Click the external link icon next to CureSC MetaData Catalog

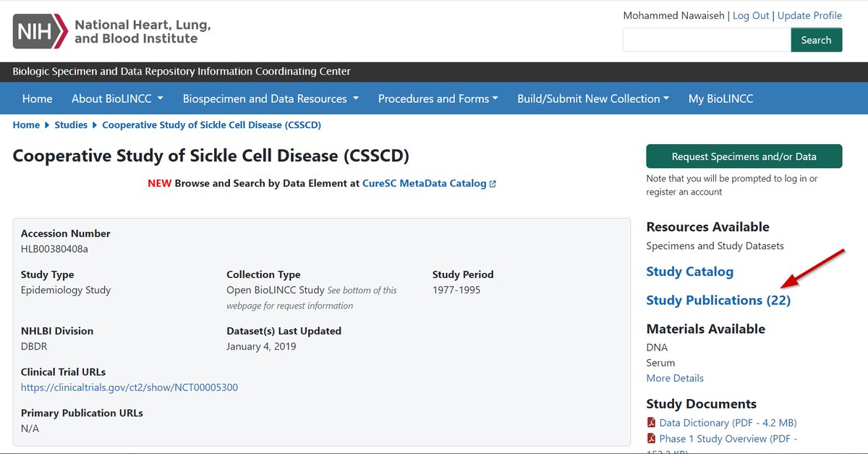[493, 184]
